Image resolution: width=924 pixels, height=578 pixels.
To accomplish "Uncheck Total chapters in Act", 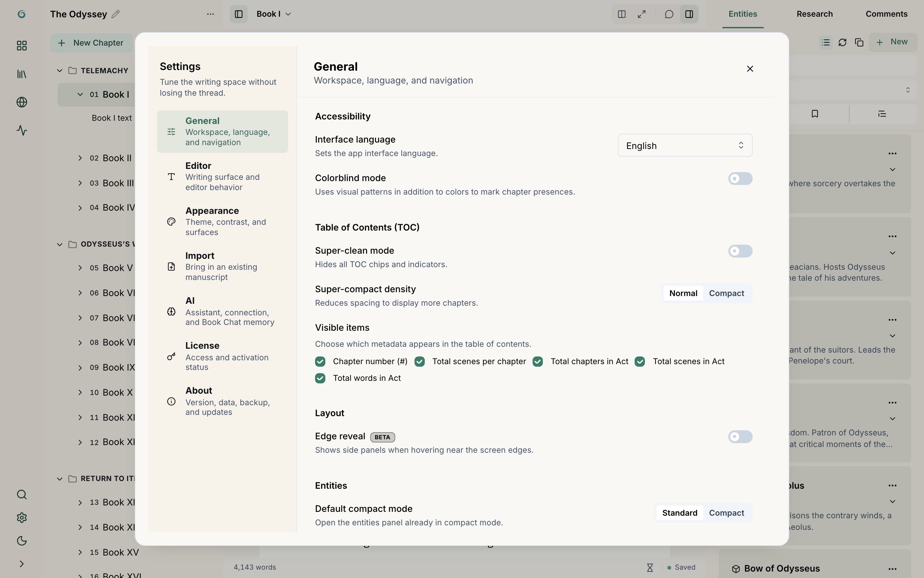I will (538, 362).
